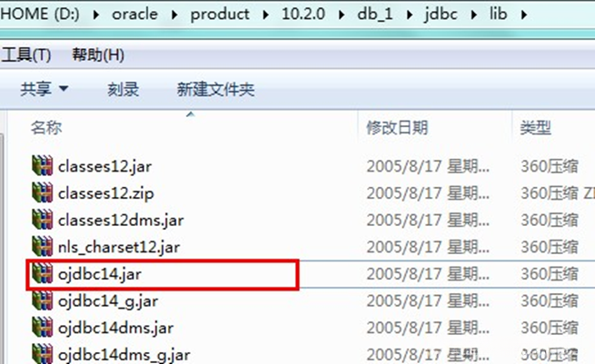Image resolution: width=595 pixels, height=364 pixels.
Task: Expand the arrow after lib in the address bar
Action: [524, 15]
